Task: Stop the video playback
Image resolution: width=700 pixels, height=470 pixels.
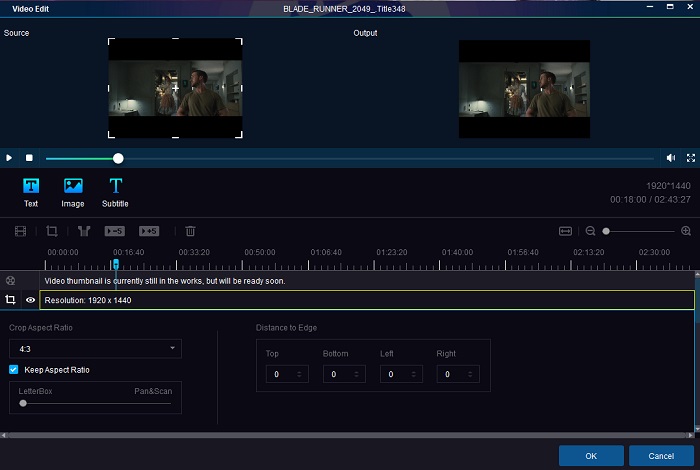Action: [29, 158]
